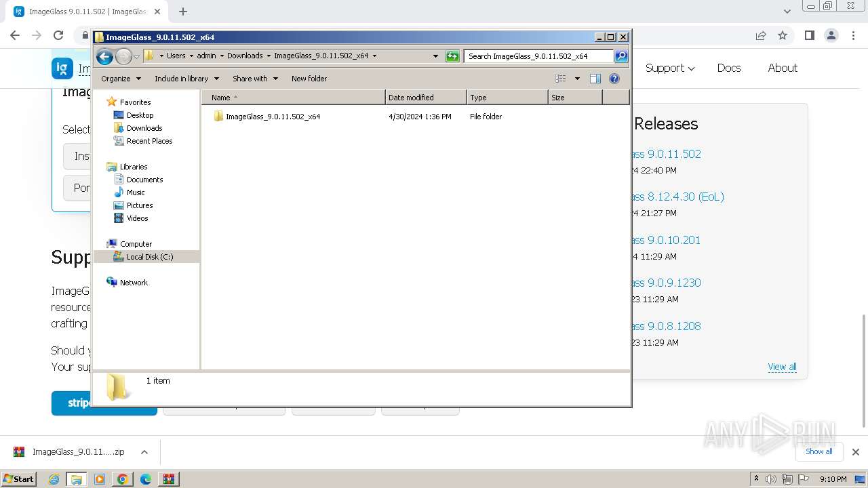This screenshot has width=868, height=488.
Task: Click the ImageGlass logo on the website
Action: 62,68
